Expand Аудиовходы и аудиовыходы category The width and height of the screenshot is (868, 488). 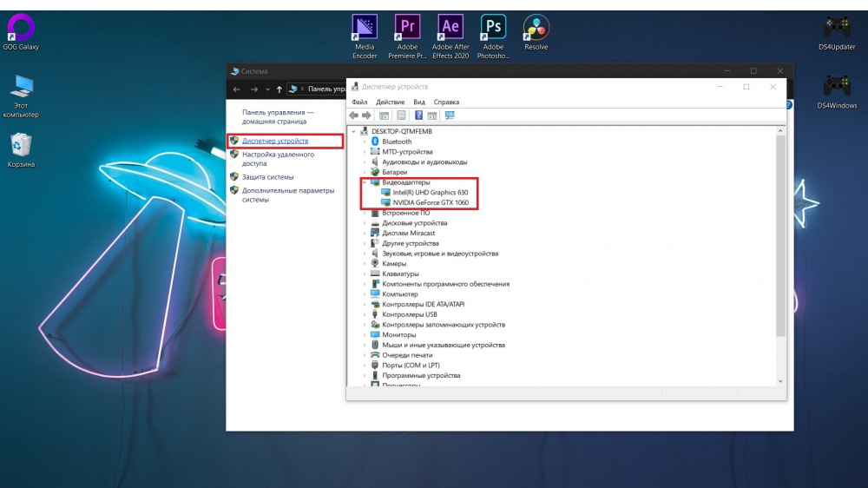pos(365,162)
